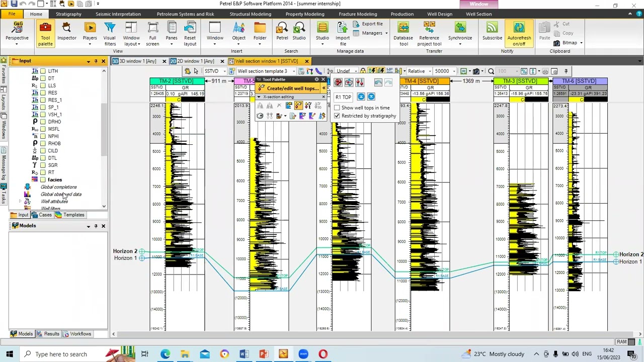Click the Global completions icon
This screenshot has width=644, height=362.
click(27, 187)
